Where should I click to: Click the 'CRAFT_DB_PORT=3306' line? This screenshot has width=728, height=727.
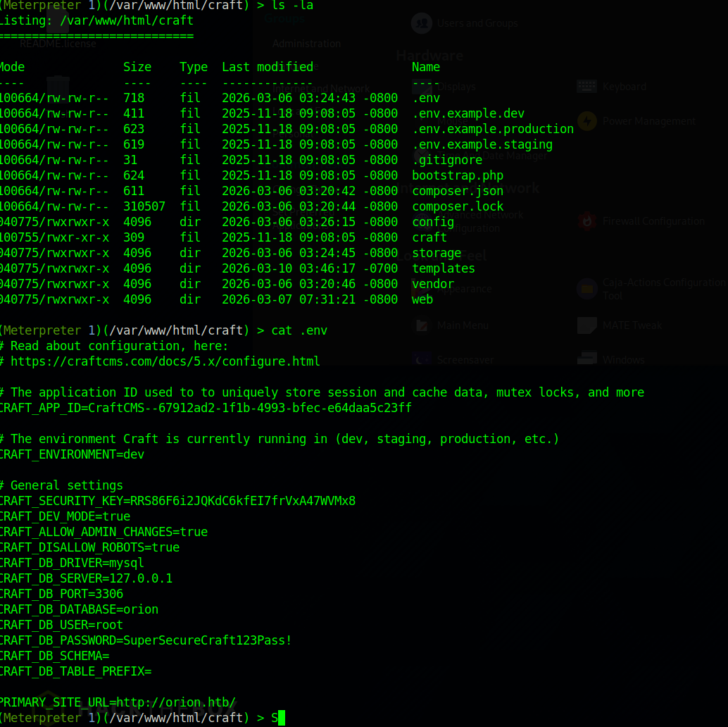(61, 594)
